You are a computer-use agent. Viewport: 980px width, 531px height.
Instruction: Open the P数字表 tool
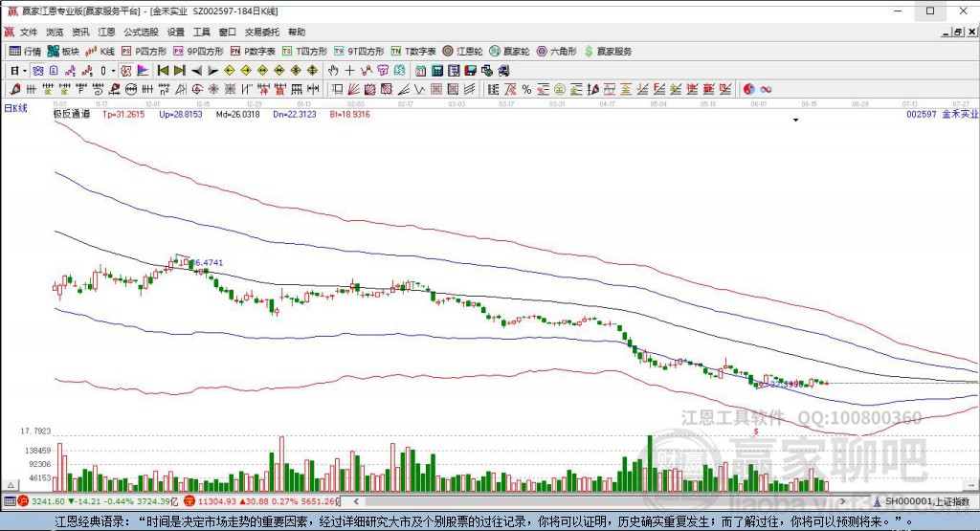click(x=253, y=52)
